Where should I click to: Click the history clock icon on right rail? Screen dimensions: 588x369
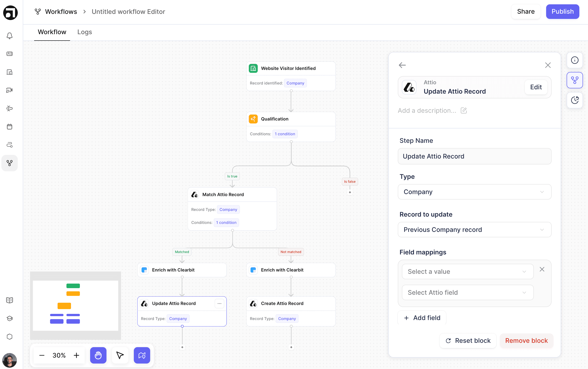[575, 100]
